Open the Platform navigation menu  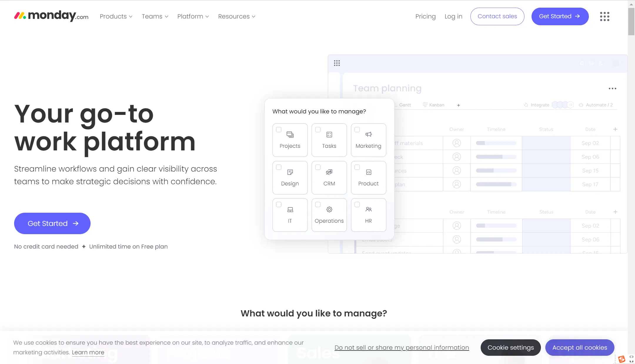tap(192, 16)
